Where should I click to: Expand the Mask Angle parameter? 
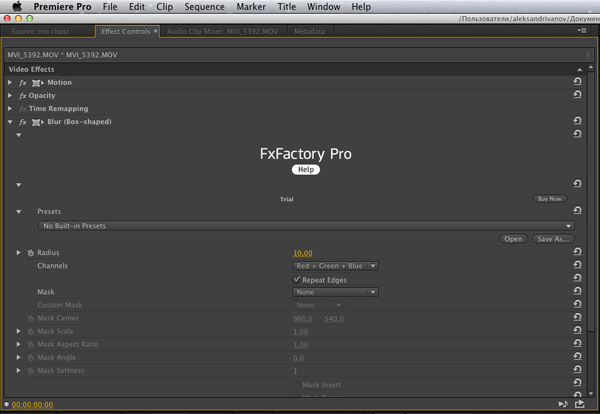click(x=18, y=357)
